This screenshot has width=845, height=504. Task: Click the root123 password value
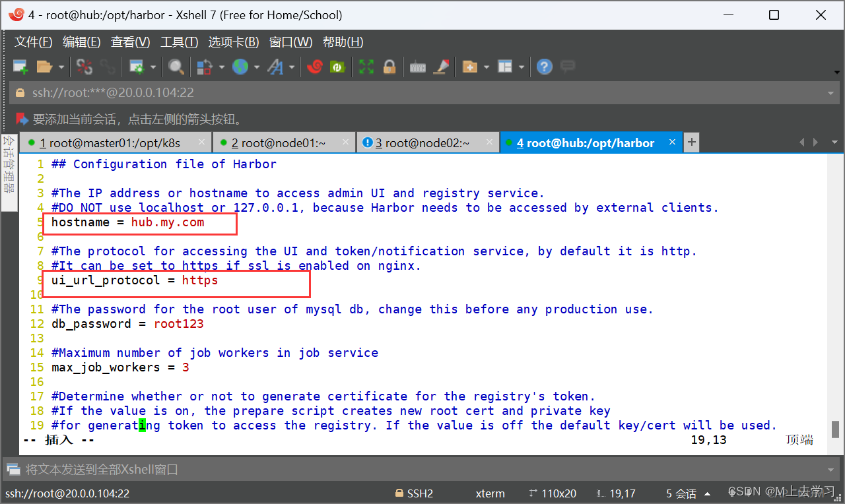179,324
